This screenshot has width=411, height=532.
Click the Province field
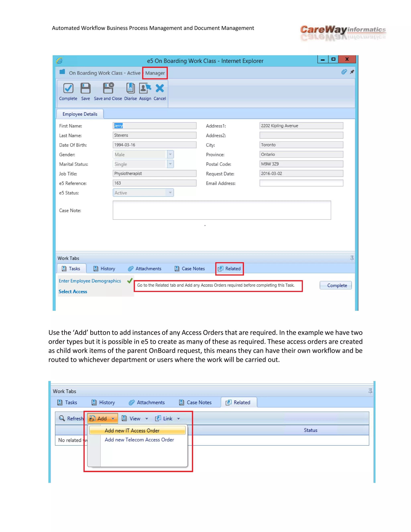301,154
